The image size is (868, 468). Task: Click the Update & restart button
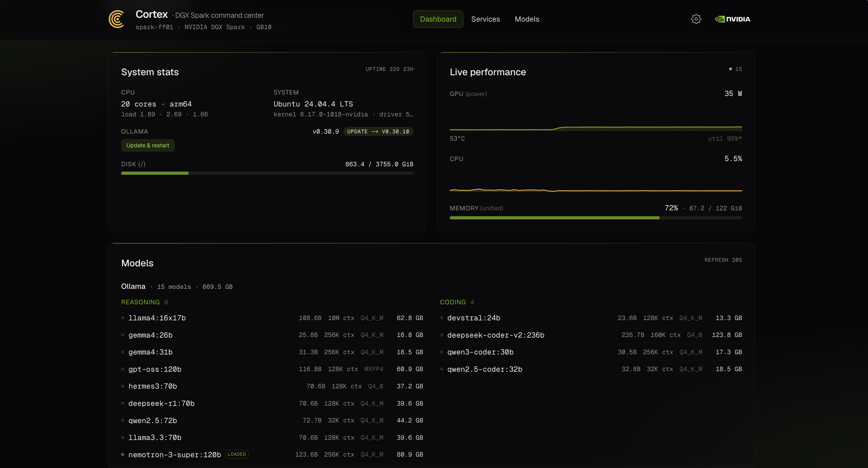point(148,145)
